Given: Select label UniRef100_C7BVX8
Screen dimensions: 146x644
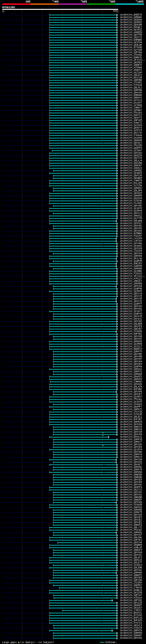Looking at the screenshot, I should (x=131, y=588).
